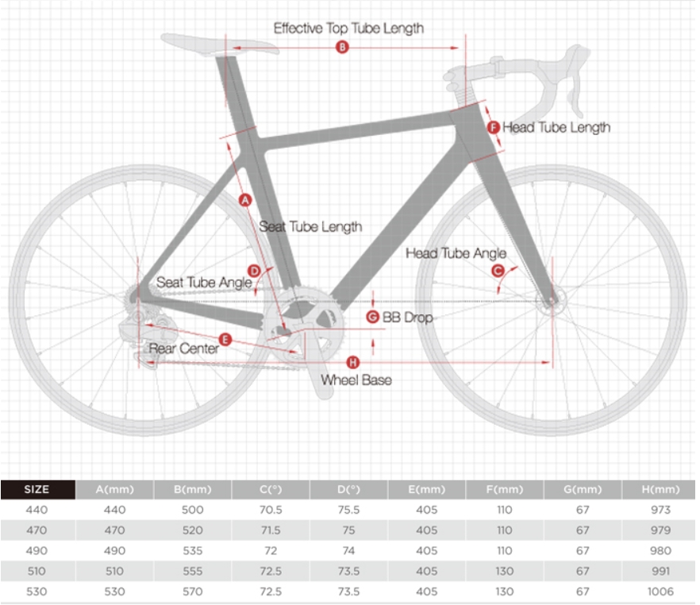Click the Effective Top Tube Length label
700x605 pixels.
click(x=348, y=29)
